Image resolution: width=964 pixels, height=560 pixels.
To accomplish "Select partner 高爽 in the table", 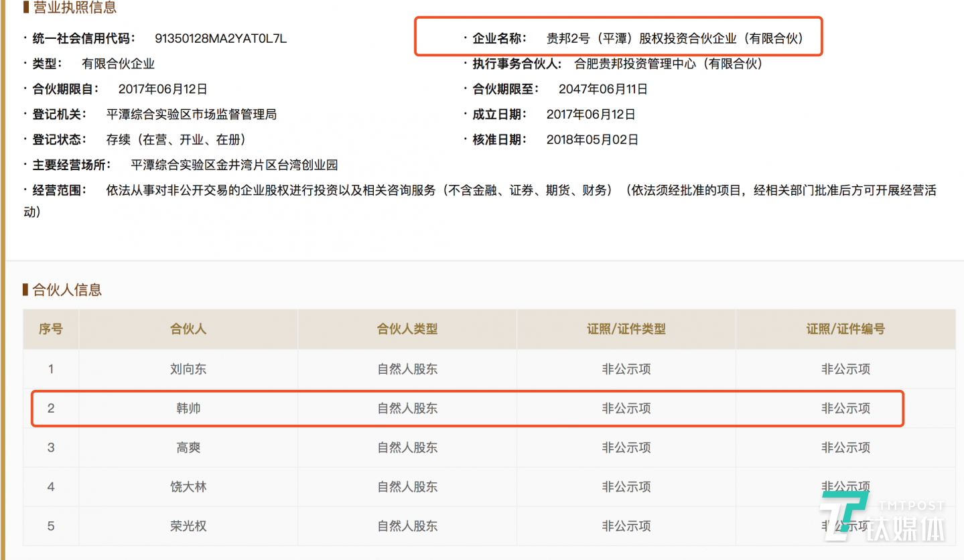I will click(x=188, y=447).
